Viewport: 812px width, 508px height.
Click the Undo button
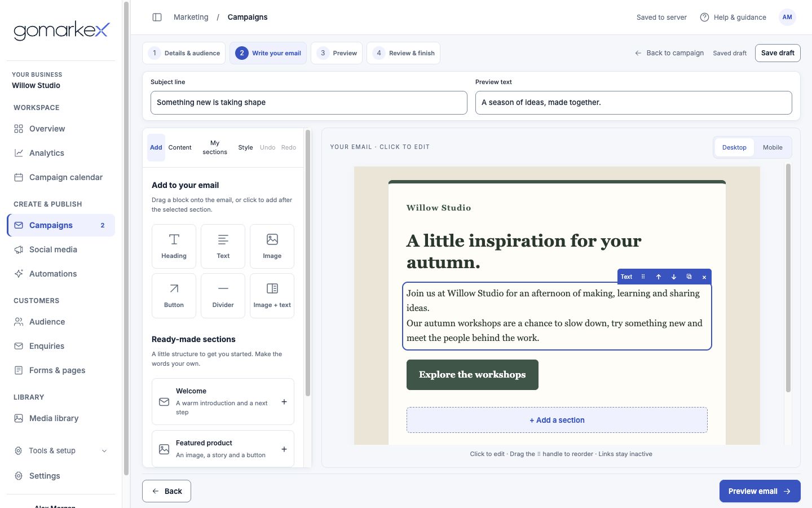point(267,147)
